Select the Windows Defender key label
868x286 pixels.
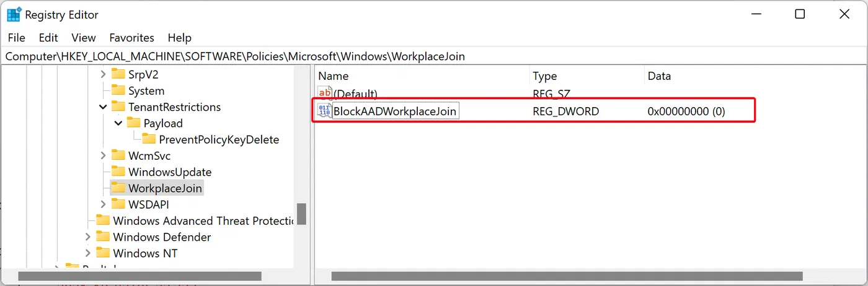click(162, 237)
